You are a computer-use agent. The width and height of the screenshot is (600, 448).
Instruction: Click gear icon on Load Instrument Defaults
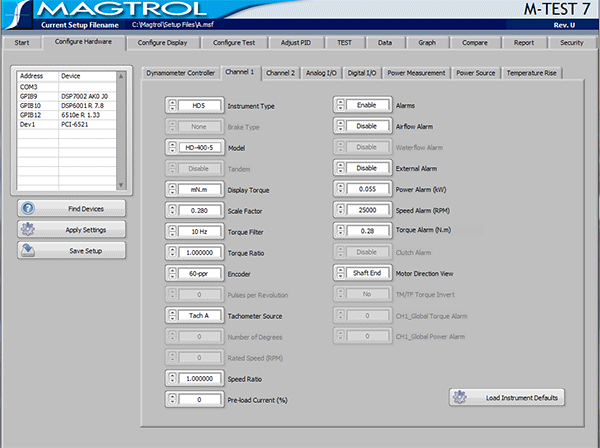[x=460, y=397]
